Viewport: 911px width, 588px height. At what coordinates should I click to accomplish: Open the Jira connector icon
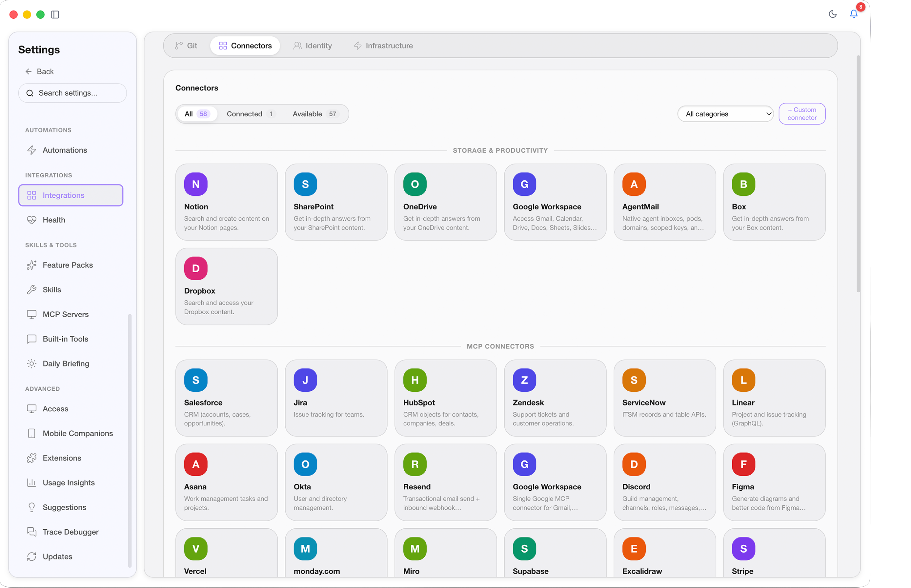305,380
